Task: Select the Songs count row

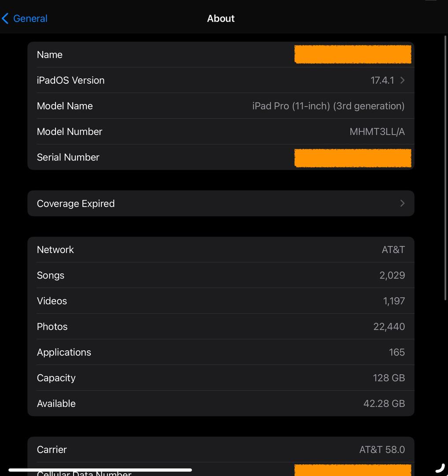Action: 220,275
